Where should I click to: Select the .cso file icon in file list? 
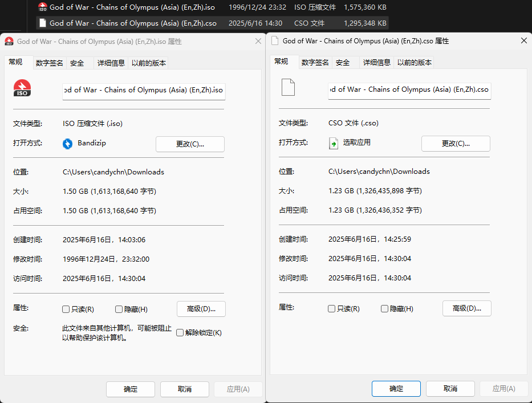(x=42, y=23)
